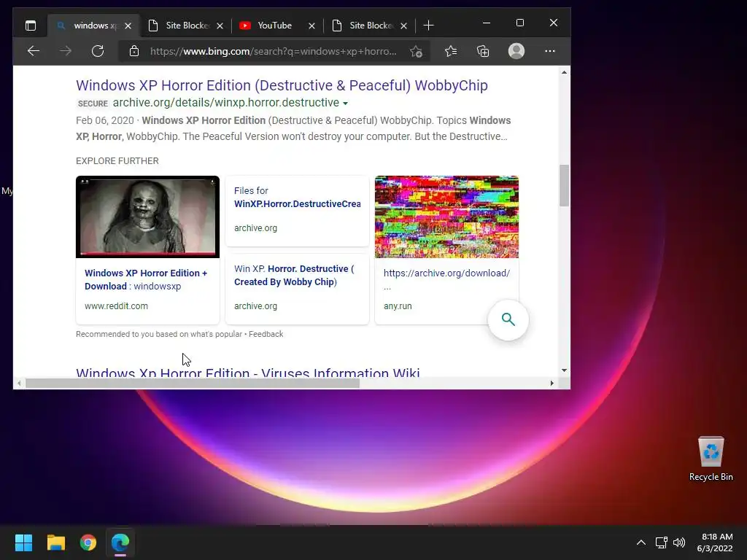Open the profile avatar menu
747x560 pixels.
(x=516, y=51)
